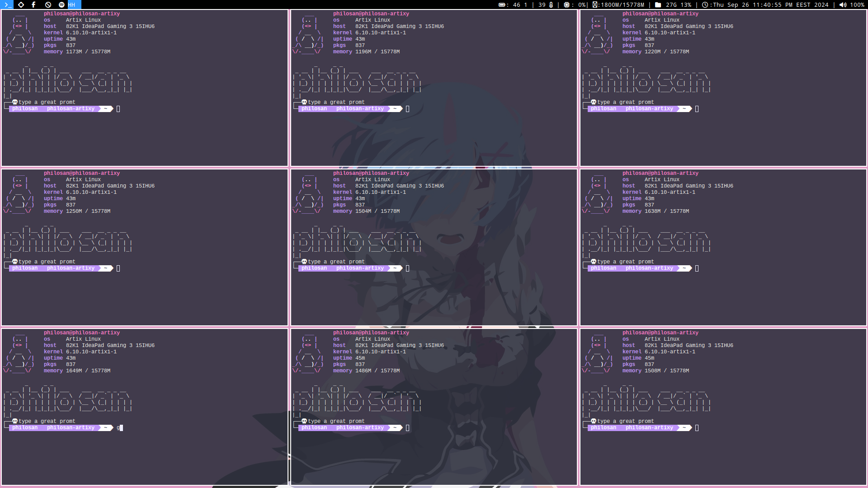Click the speaker volume icon
Viewport: 868px width, 488px height.
[843, 5]
